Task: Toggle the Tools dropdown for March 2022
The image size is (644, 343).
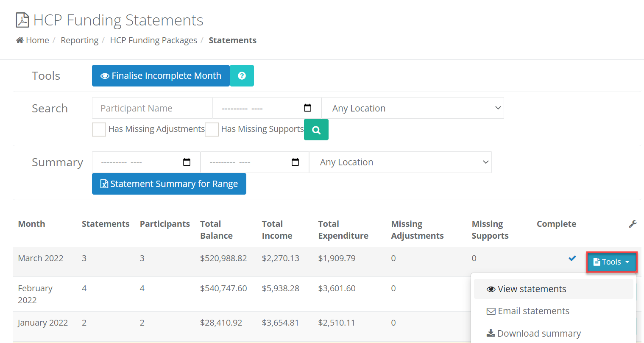Action: [611, 262]
